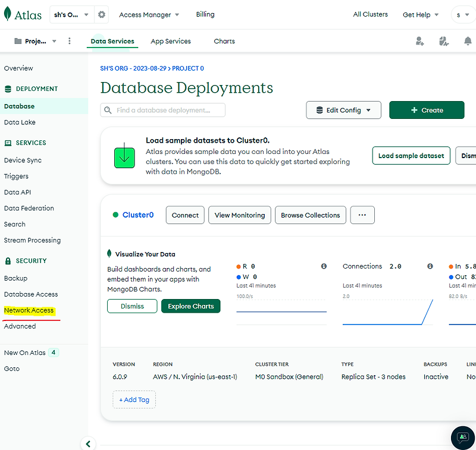The image size is (476, 450).
Task: Click the search magnifier icon
Action: point(108,110)
